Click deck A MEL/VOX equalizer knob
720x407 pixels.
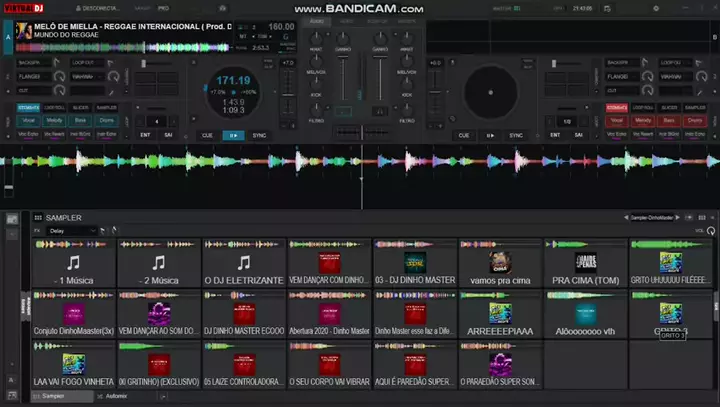pos(316,61)
